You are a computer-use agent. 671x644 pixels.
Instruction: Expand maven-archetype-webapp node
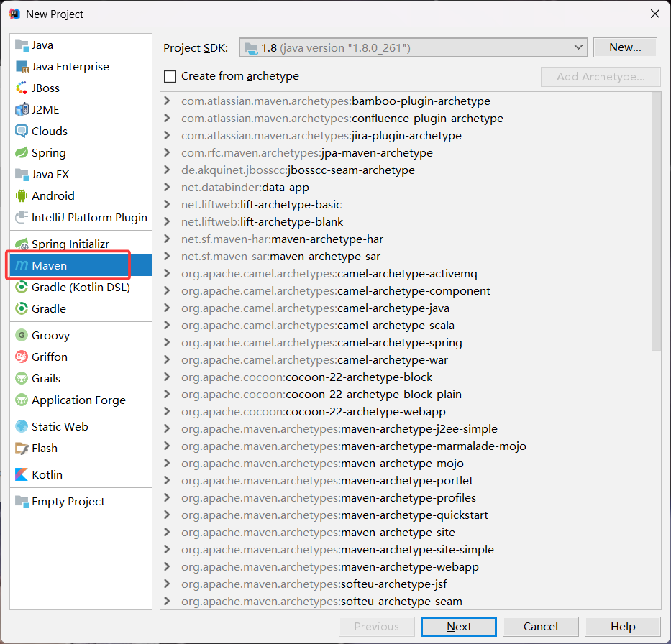[168, 566]
